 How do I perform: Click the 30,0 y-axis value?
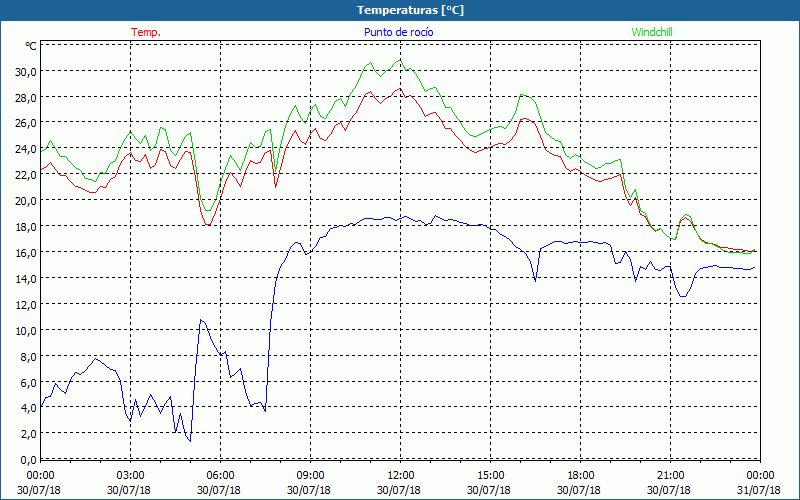26,71
